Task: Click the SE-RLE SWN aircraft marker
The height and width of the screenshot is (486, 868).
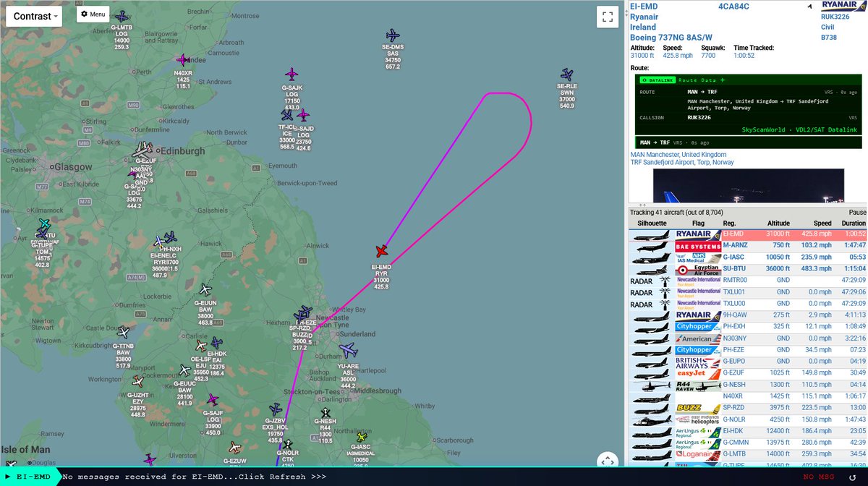Action: [x=567, y=74]
